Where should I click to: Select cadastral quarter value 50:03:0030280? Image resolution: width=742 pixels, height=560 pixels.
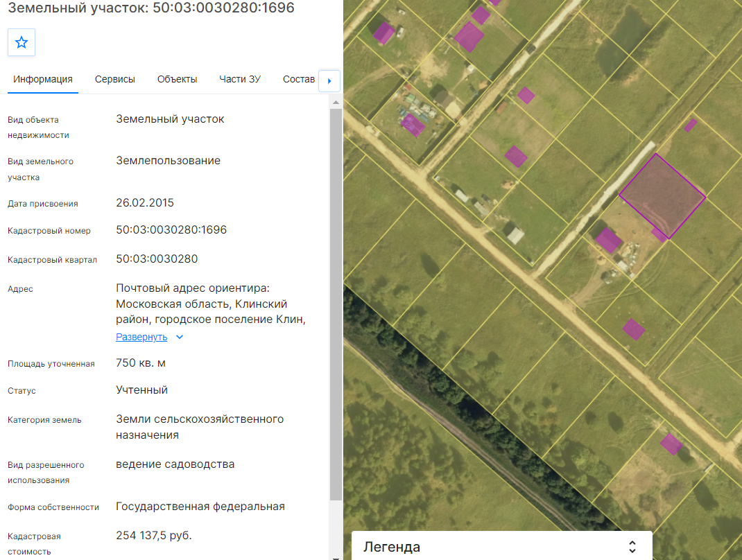coord(157,259)
